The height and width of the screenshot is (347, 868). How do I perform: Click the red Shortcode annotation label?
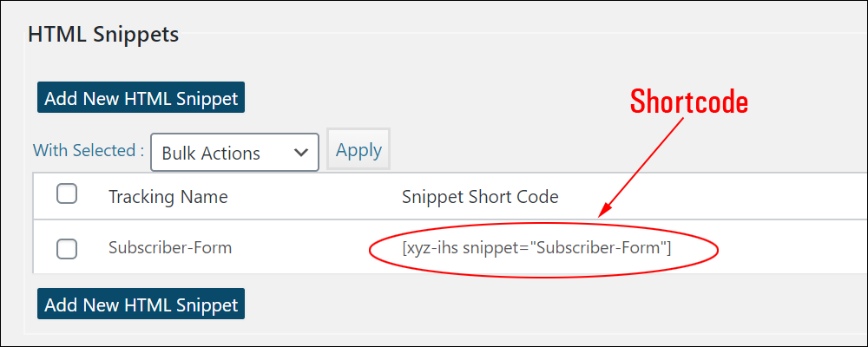click(x=689, y=101)
